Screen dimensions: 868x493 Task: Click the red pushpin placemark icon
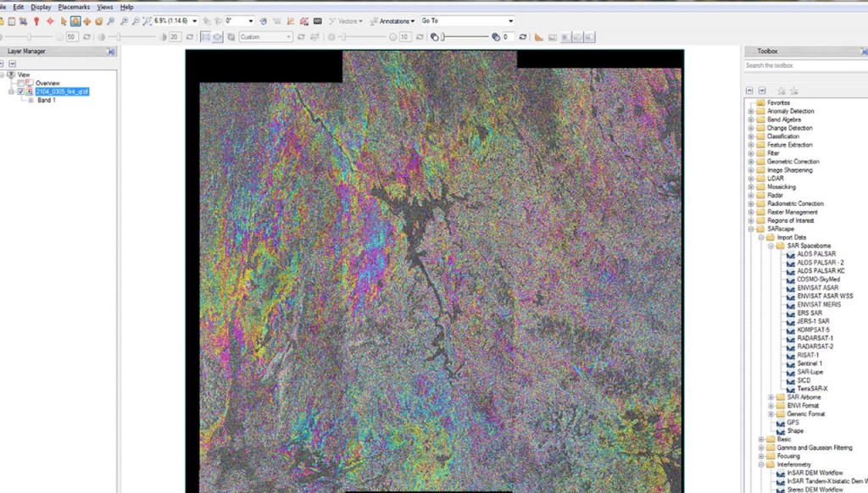(x=36, y=20)
